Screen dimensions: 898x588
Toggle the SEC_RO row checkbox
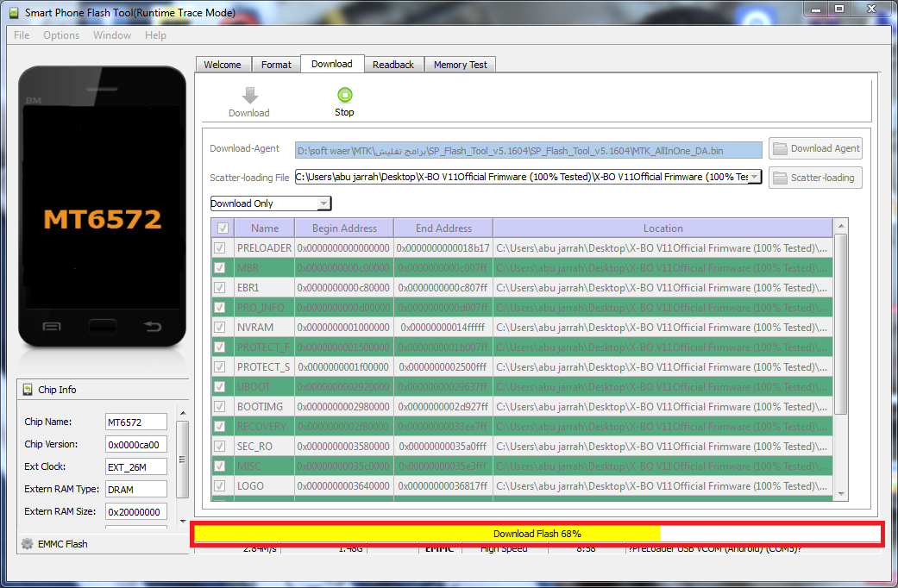point(219,446)
